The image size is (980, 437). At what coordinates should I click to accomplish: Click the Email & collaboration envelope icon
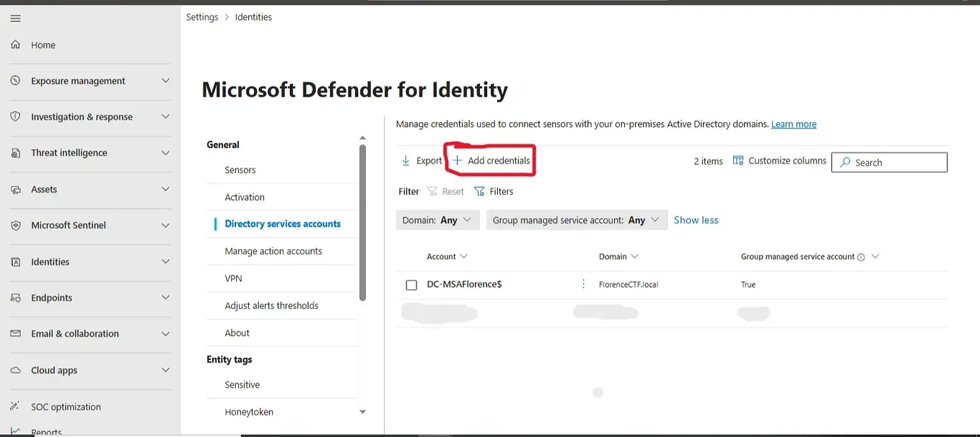[16, 334]
